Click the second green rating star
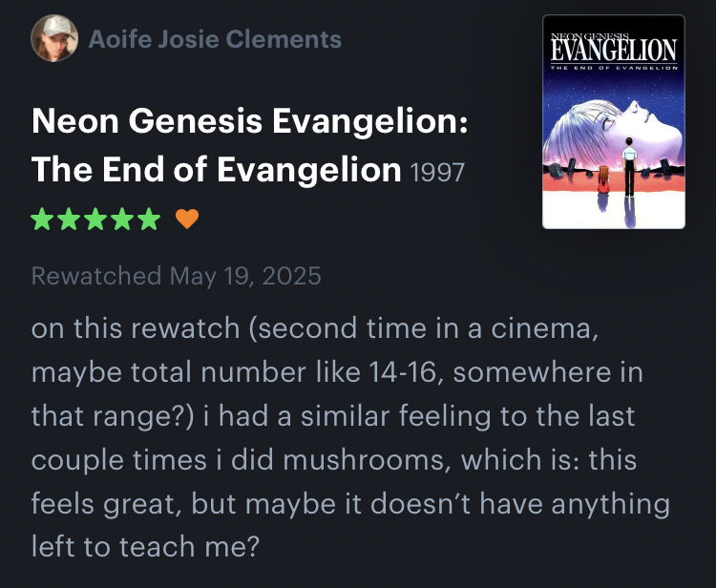Screen dimensions: 716x588 [x=69, y=220]
